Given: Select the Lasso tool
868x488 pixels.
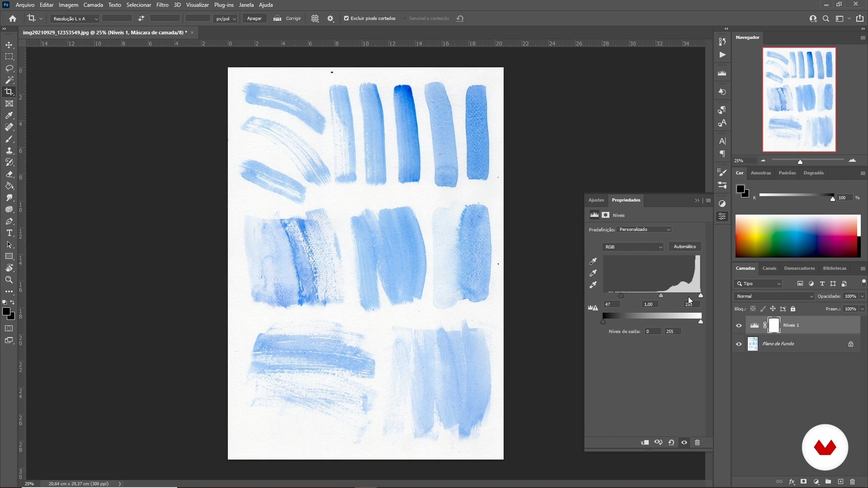Looking at the screenshot, I should [9, 69].
